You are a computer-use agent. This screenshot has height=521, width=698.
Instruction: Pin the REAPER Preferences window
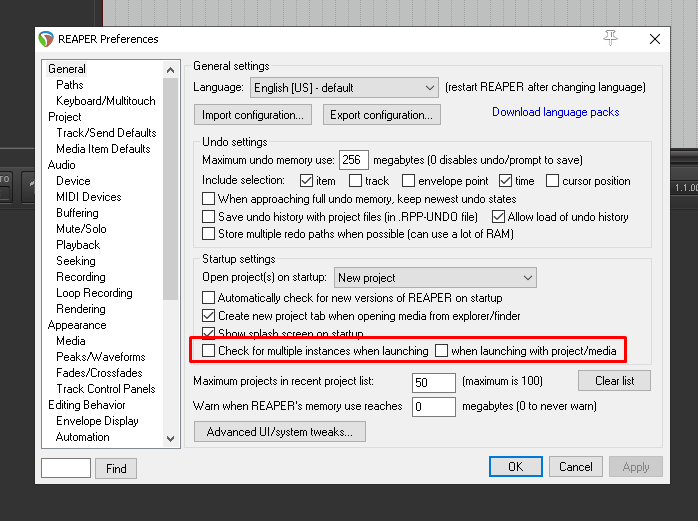coord(610,38)
